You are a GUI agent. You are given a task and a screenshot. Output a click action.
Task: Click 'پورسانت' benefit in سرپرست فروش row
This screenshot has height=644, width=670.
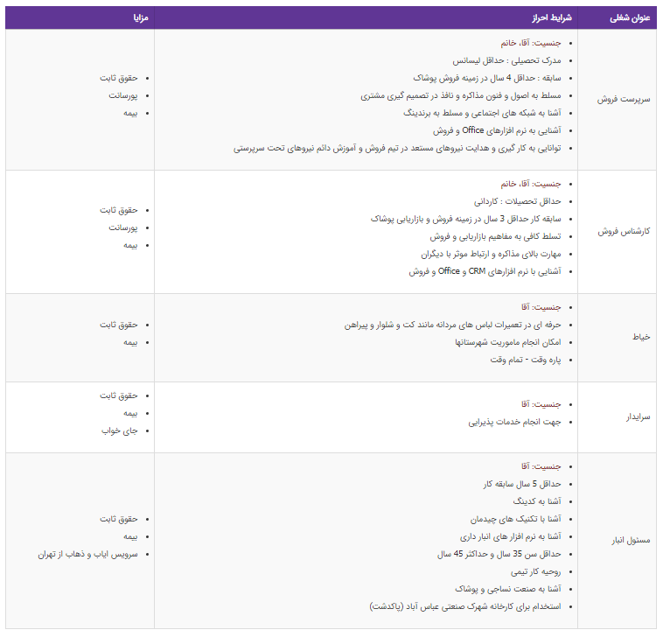click(123, 95)
